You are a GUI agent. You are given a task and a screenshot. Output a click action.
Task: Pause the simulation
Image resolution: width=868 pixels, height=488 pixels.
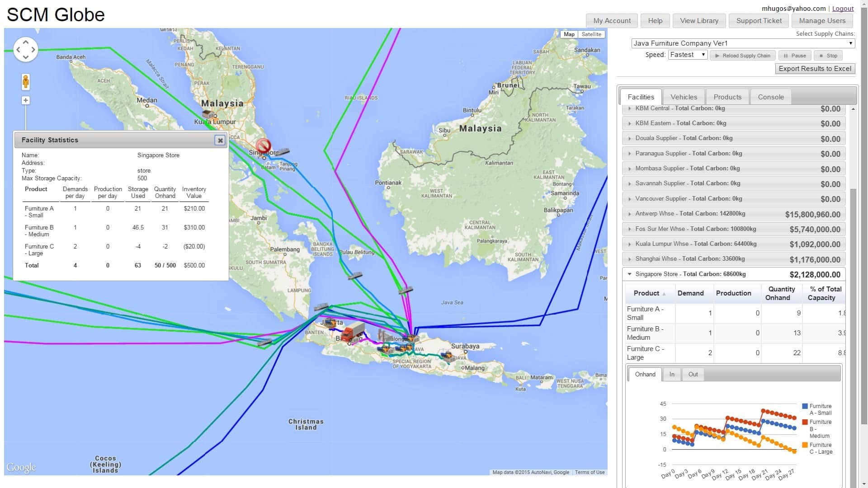tap(795, 56)
